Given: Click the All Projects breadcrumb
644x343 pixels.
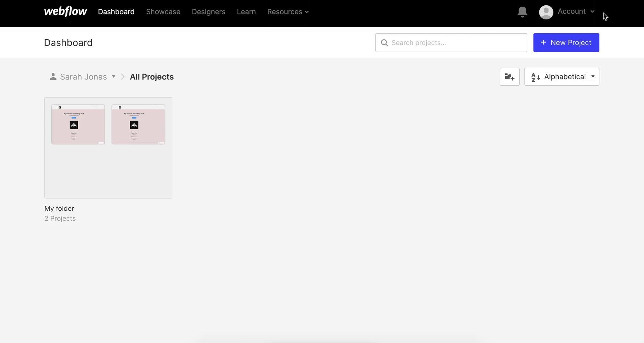Looking at the screenshot, I should point(152,77).
